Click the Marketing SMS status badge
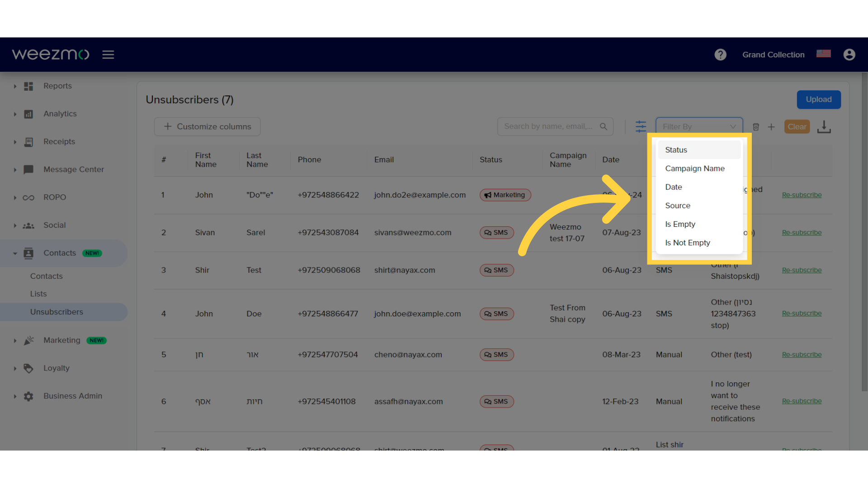Image resolution: width=868 pixels, height=488 pixels. [x=505, y=195]
